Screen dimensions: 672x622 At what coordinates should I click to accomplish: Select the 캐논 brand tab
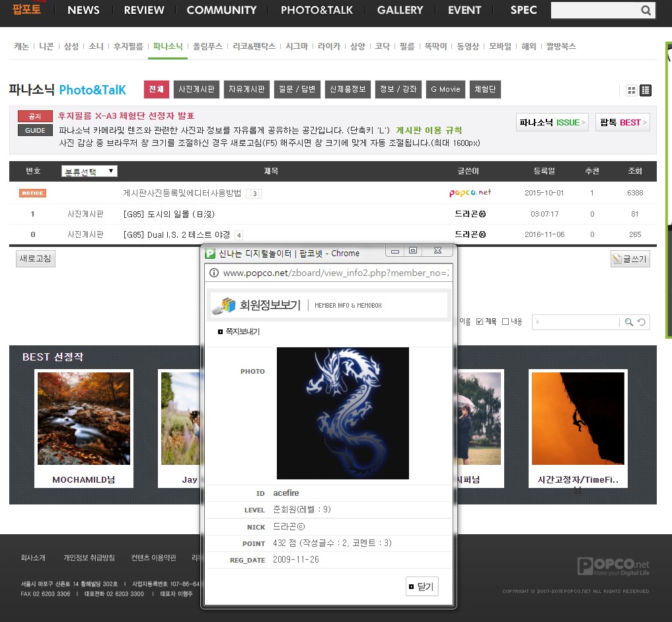tap(21, 46)
